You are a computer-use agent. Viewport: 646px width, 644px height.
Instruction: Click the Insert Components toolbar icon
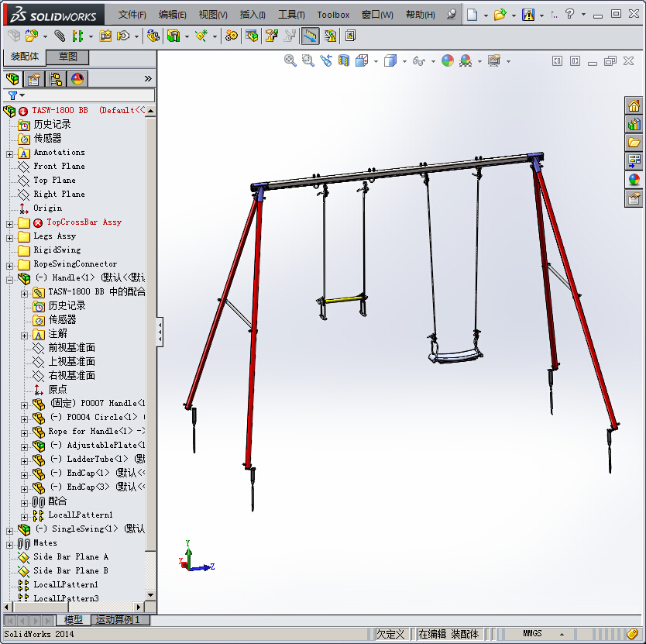(x=32, y=36)
